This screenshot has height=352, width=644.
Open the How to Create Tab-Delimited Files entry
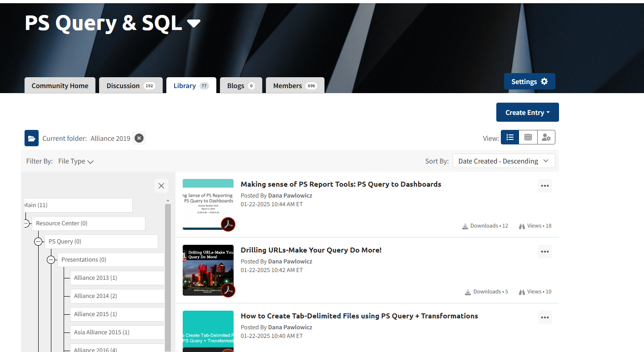pyautogui.click(x=359, y=316)
